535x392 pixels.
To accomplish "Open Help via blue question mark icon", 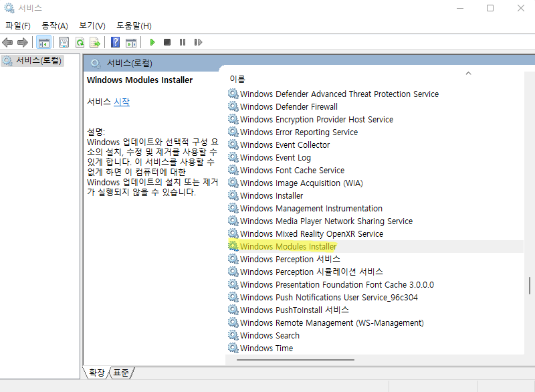I will coord(115,42).
